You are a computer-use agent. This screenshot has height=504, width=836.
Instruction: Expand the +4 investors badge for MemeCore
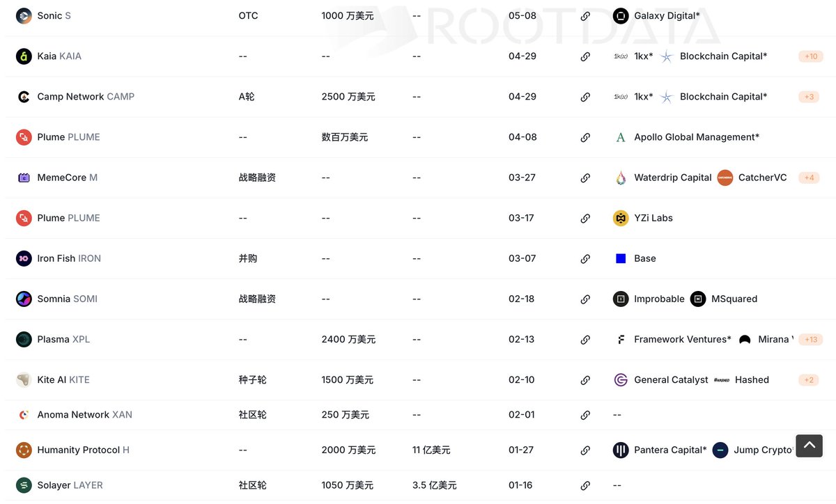pyautogui.click(x=809, y=178)
